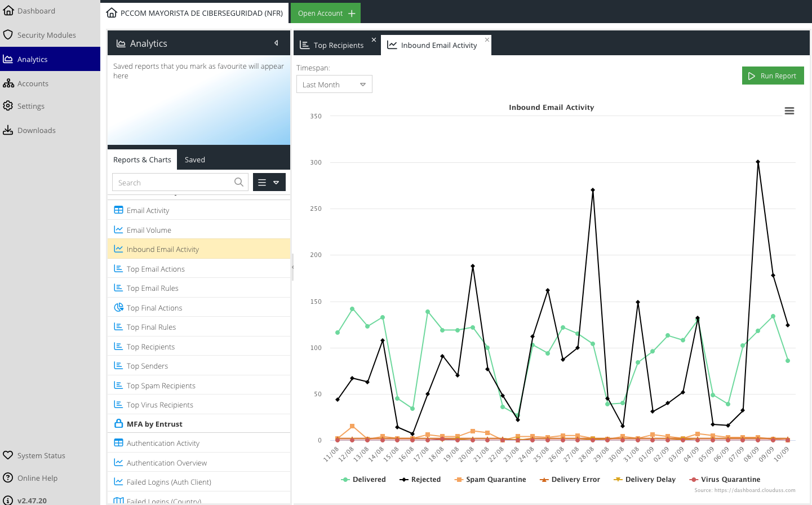Expand the report list view options dropdown
The width and height of the screenshot is (812, 505).
tap(269, 183)
